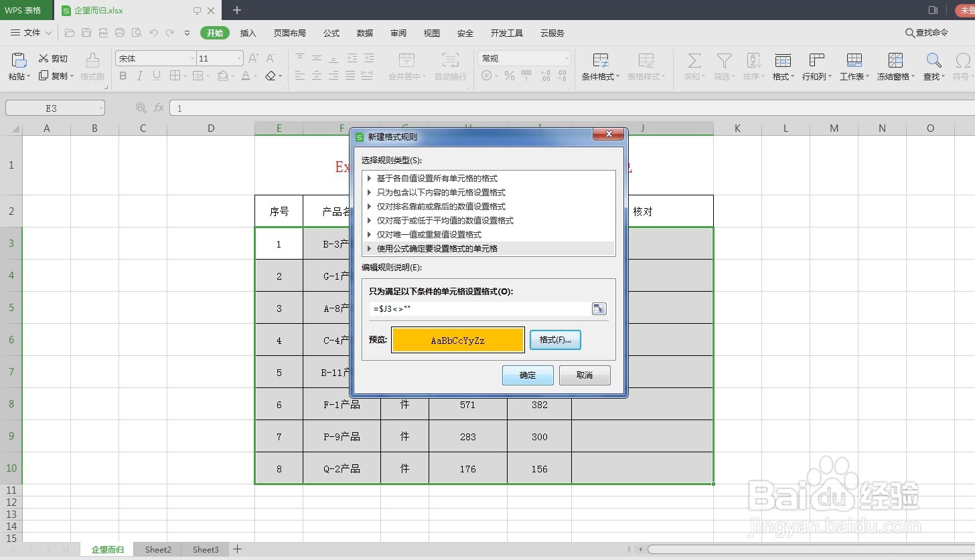The width and height of the screenshot is (975, 560).
Task: Open the 公式 ribbon tab
Action: coord(331,33)
